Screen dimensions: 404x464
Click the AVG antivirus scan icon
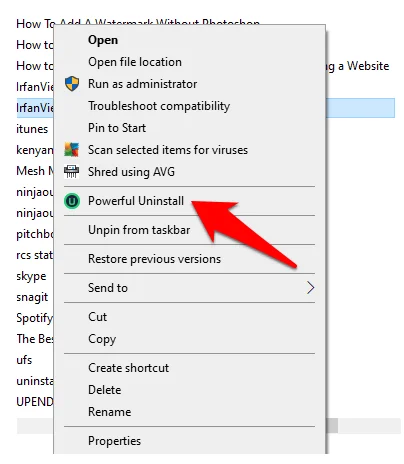pos(72,150)
